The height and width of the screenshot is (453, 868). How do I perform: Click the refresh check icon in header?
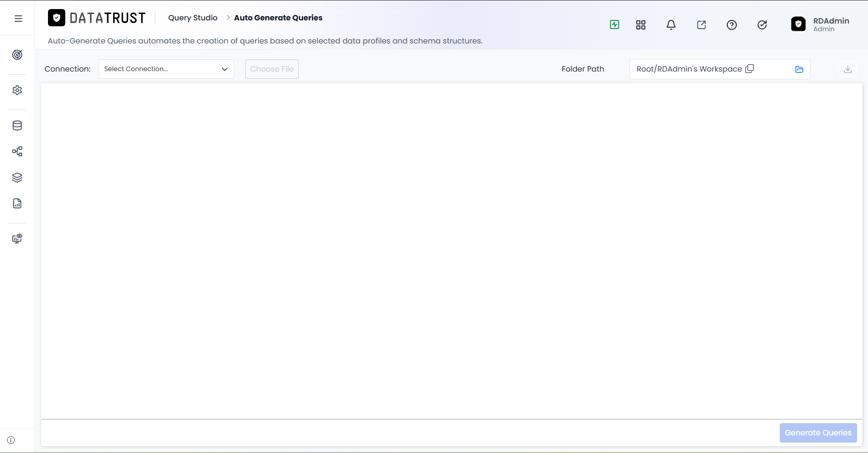click(x=762, y=25)
